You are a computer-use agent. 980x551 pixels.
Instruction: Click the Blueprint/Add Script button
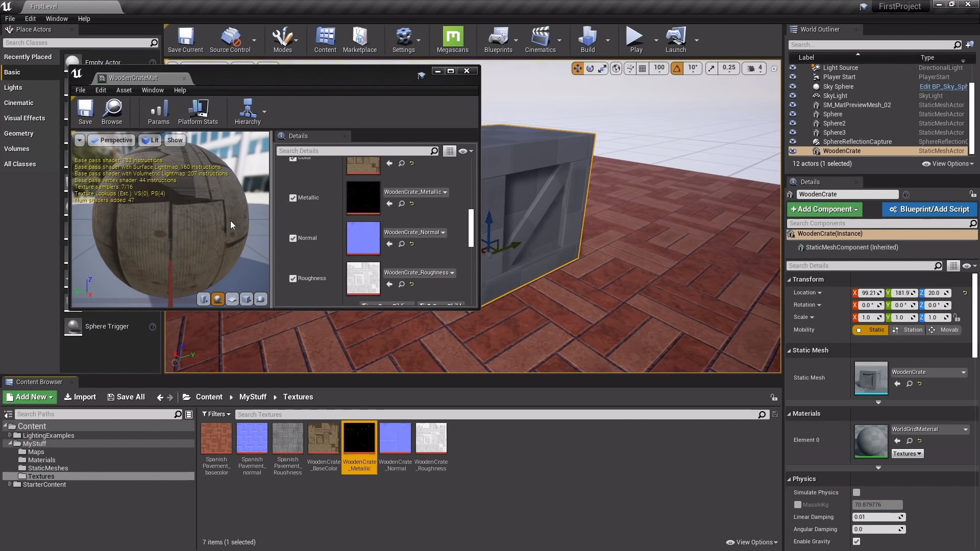point(929,209)
